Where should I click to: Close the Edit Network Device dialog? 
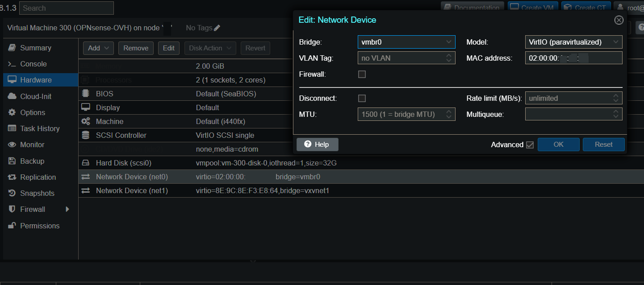coord(619,20)
